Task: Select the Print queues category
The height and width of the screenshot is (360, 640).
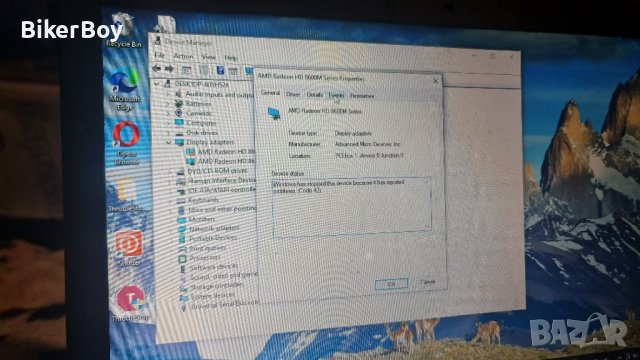Action: [207, 248]
